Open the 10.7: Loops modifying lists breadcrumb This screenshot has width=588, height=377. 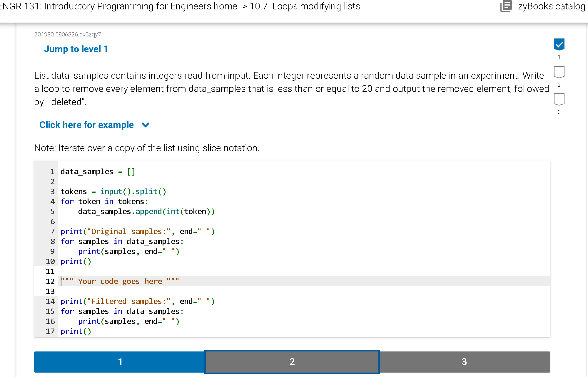pos(305,6)
